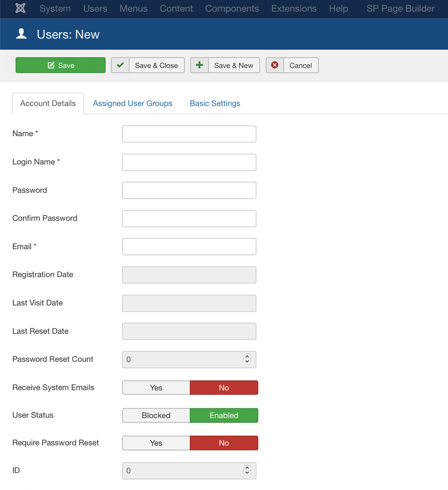Click Save & Close
The image size is (448, 490).
[148, 65]
